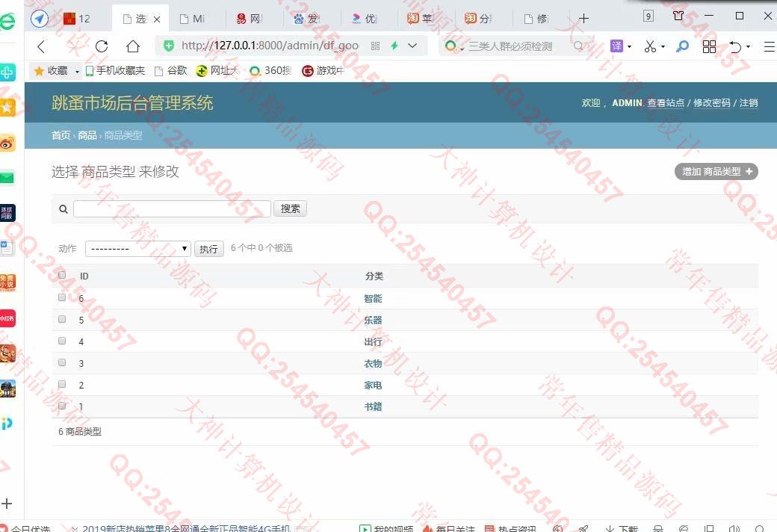Open the browser extensions grid icon
Screen dimensions: 777x532
pyautogui.click(x=709, y=46)
